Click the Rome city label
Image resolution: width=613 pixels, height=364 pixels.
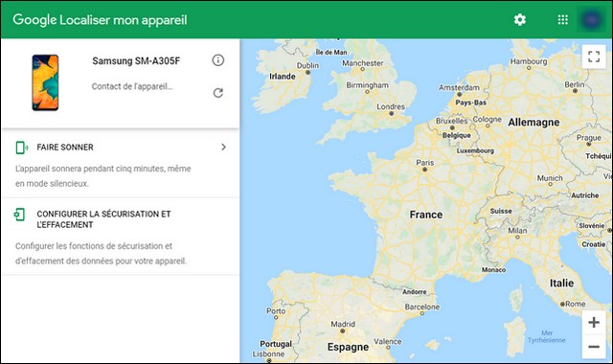(x=575, y=304)
